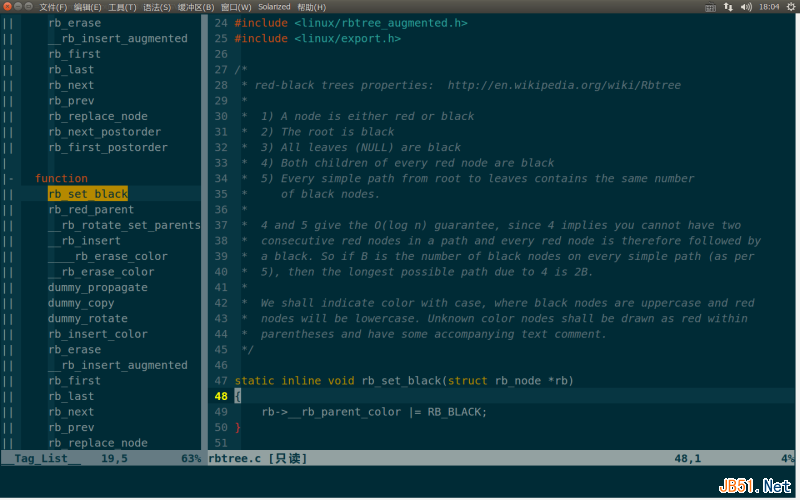The width and height of the screenshot is (800, 500).
Task: Open the 工具(T) menu
Action: (x=122, y=7)
